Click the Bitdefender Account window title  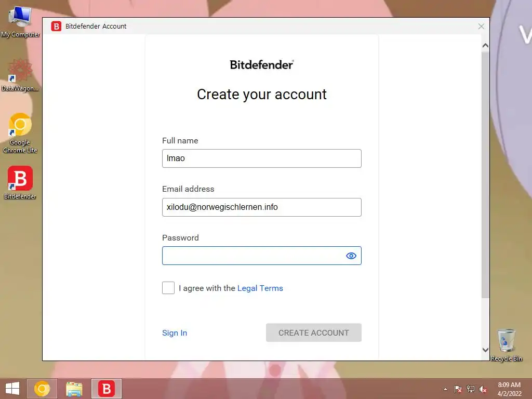(x=96, y=26)
